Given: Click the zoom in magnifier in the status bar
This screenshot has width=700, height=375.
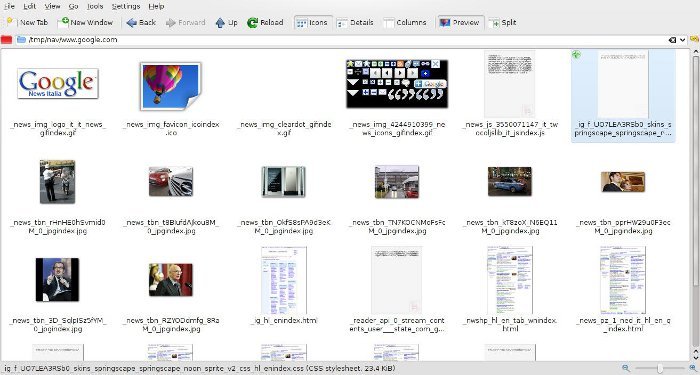Looking at the screenshot, I should (693, 368).
